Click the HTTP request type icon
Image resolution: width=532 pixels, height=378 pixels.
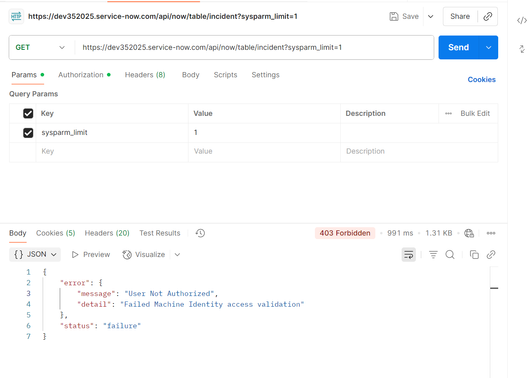click(16, 16)
